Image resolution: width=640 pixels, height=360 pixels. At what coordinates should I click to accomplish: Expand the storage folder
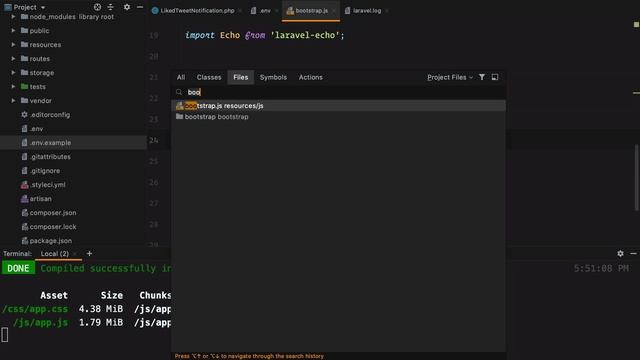[13, 73]
